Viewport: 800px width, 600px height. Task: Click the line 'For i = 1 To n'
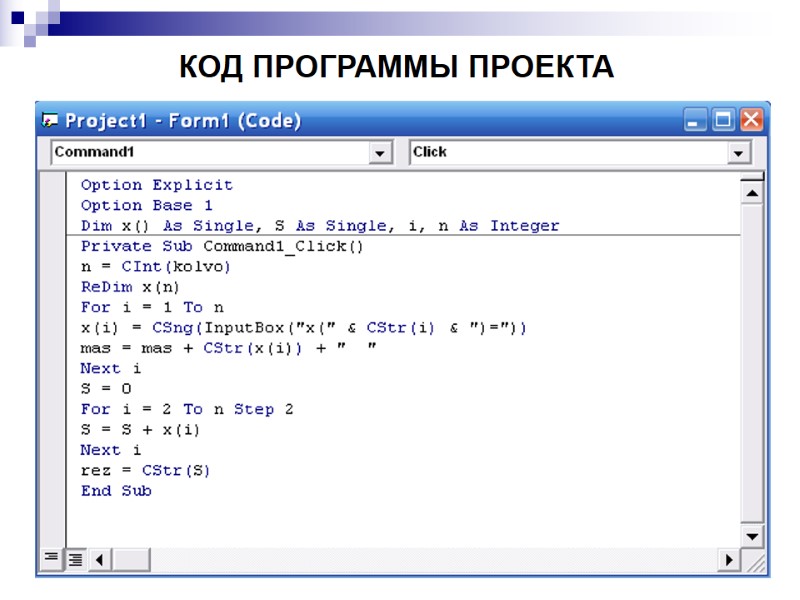pos(152,307)
